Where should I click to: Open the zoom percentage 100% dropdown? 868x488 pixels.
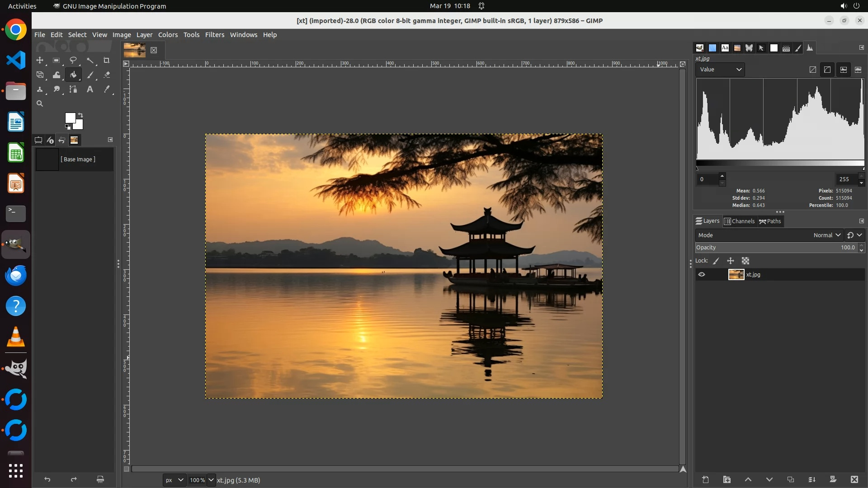(x=211, y=480)
